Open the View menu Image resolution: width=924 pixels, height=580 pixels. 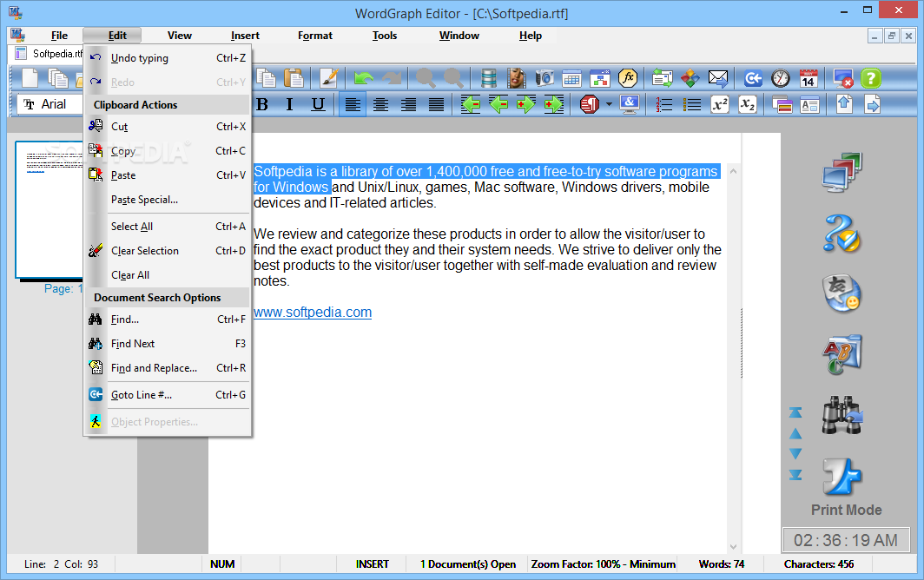click(179, 36)
